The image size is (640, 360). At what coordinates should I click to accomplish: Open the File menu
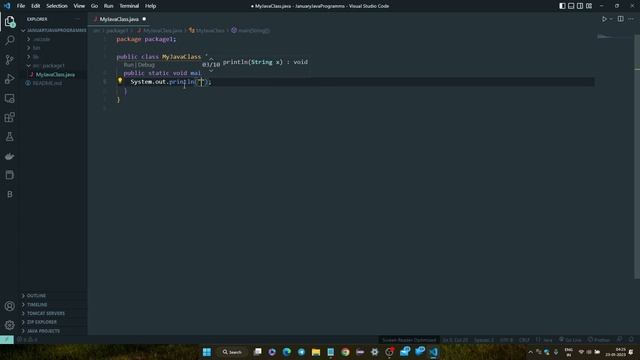(x=21, y=6)
